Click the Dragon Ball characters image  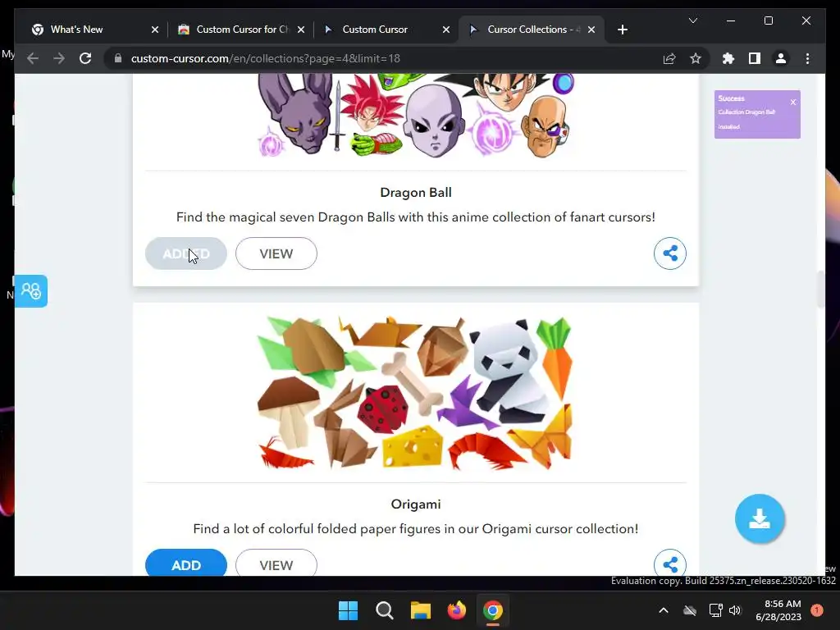(x=416, y=116)
